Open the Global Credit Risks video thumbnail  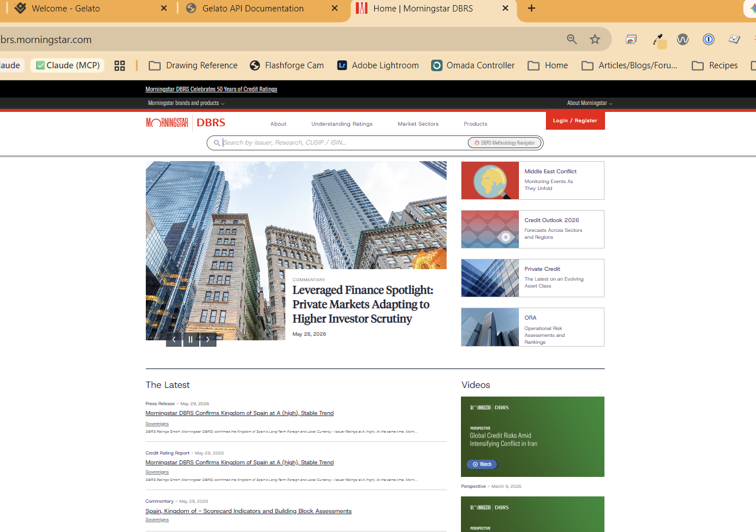coord(533,437)
